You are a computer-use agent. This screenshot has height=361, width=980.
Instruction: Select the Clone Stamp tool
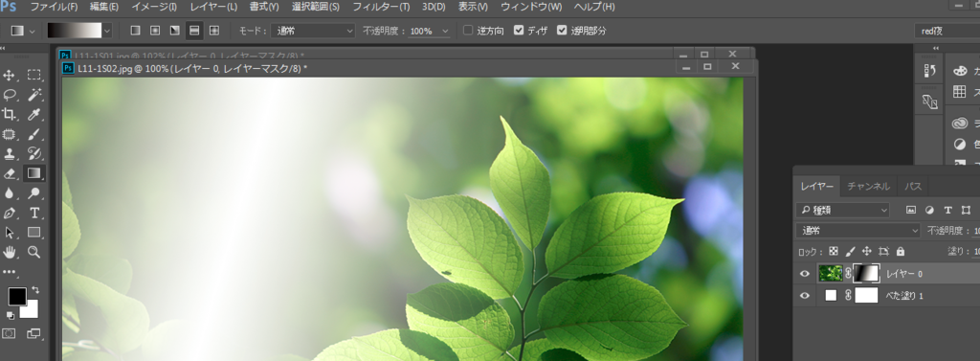point(10,153)
